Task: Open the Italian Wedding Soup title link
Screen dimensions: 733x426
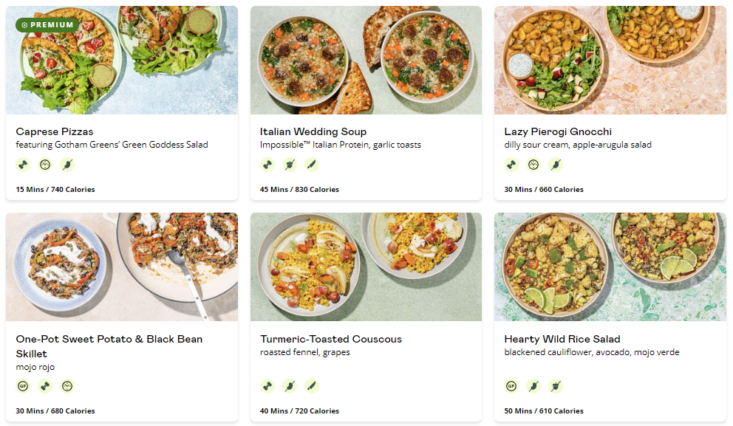Action: point(313,131)
